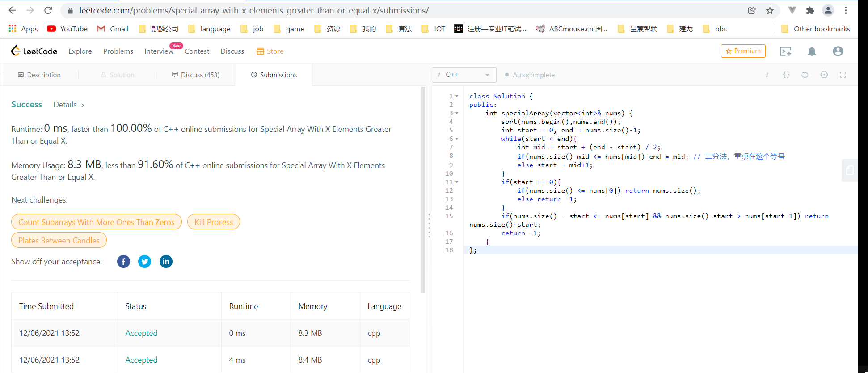Collapse the while loop fold at line 6
868x373 pixels.
457,139
